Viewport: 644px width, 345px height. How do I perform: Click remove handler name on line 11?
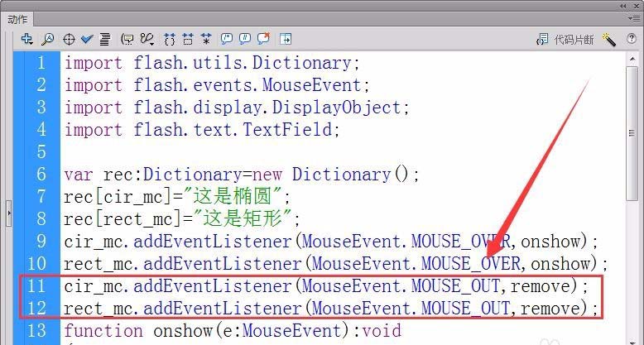[x=541, y=286]
